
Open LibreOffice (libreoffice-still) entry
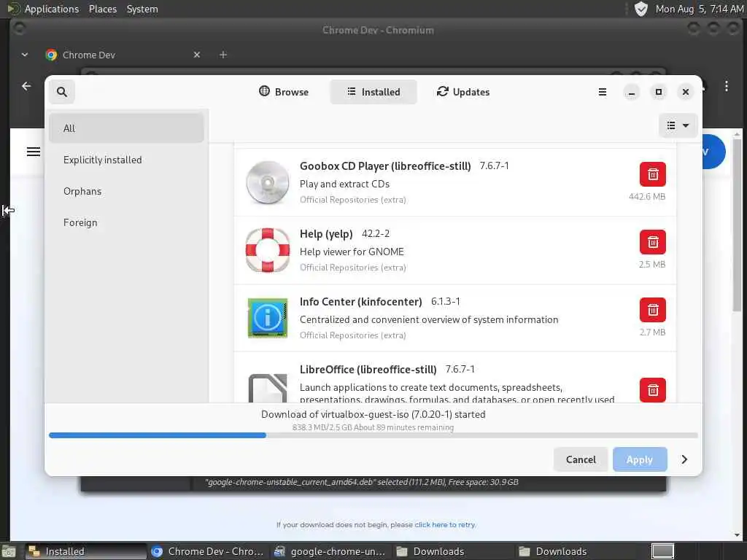(455, 378)
